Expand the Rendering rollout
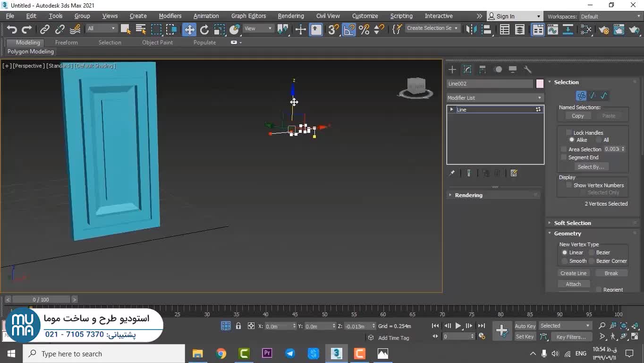Screen dimensions: 644x363 [468, 195]
